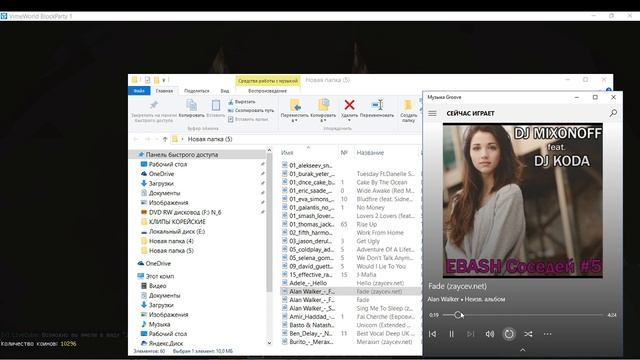640x360 pixels.
Task: Select Этот комп in navigation pane
Action: point(160,276)
